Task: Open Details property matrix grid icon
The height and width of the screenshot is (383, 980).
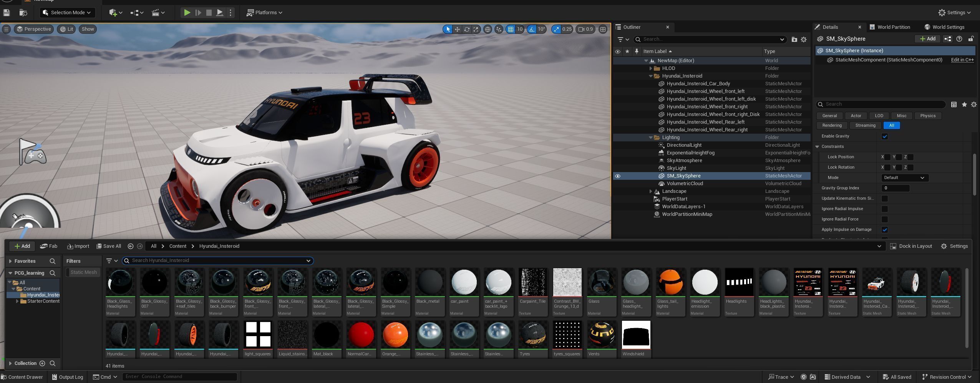Action: point(953,104)
